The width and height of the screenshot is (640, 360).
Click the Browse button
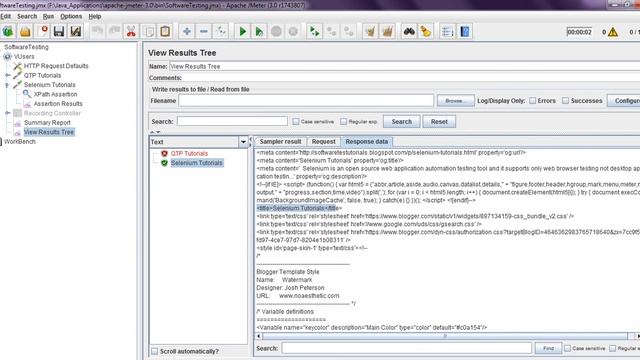coord(456,100)
